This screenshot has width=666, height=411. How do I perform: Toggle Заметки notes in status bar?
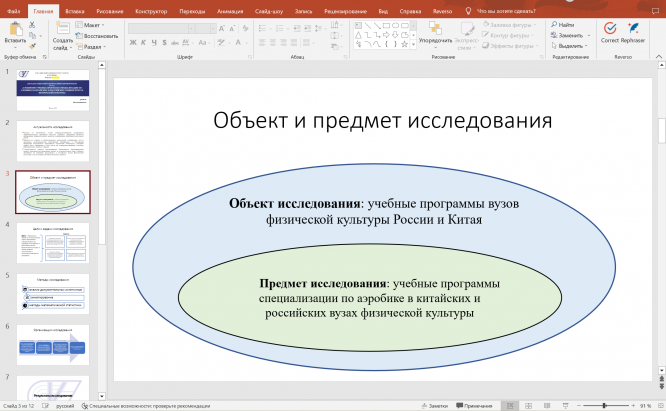435,406
